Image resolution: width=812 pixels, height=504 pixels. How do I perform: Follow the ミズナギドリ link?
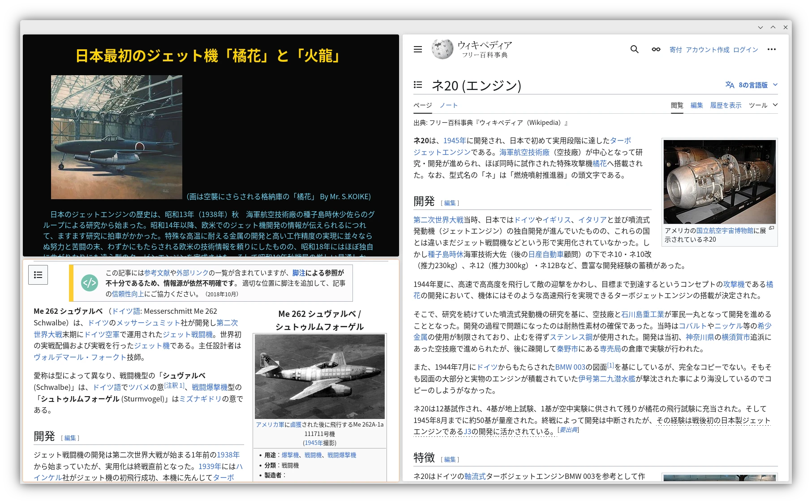[201, 399]
